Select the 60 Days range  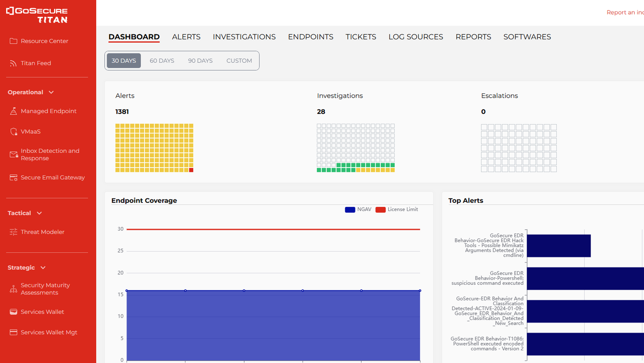click(162, 61)
